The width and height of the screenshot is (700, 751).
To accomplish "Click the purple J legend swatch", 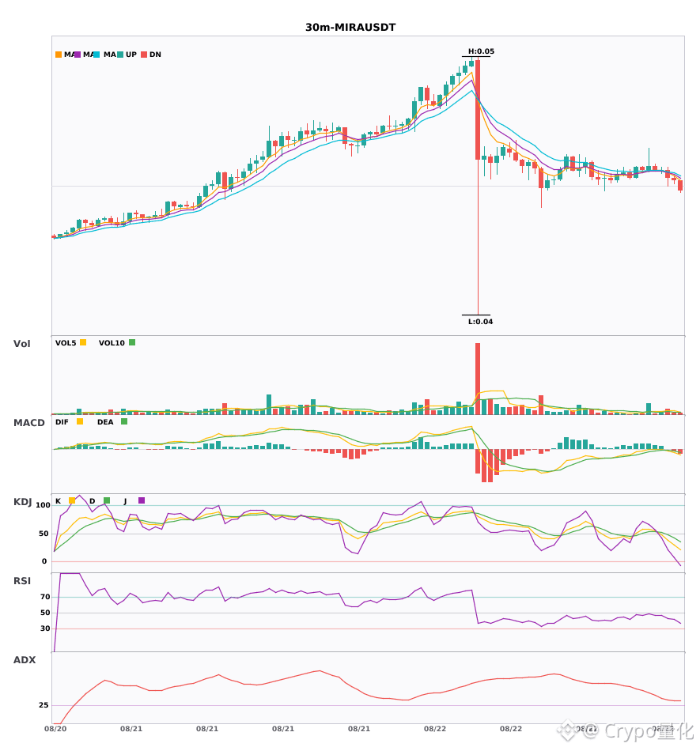I will [x=142, y=500].
